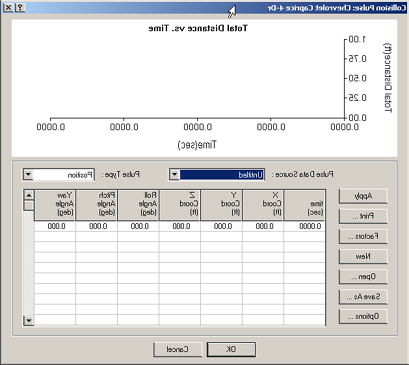
Task: Click the 0.000 cell under Pitch Angle
Action: pos(96,226)
